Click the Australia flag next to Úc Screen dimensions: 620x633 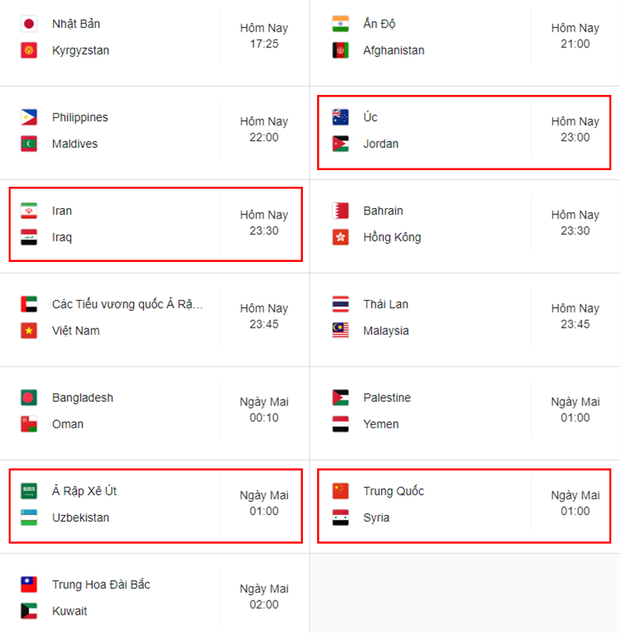click(340, 117)
